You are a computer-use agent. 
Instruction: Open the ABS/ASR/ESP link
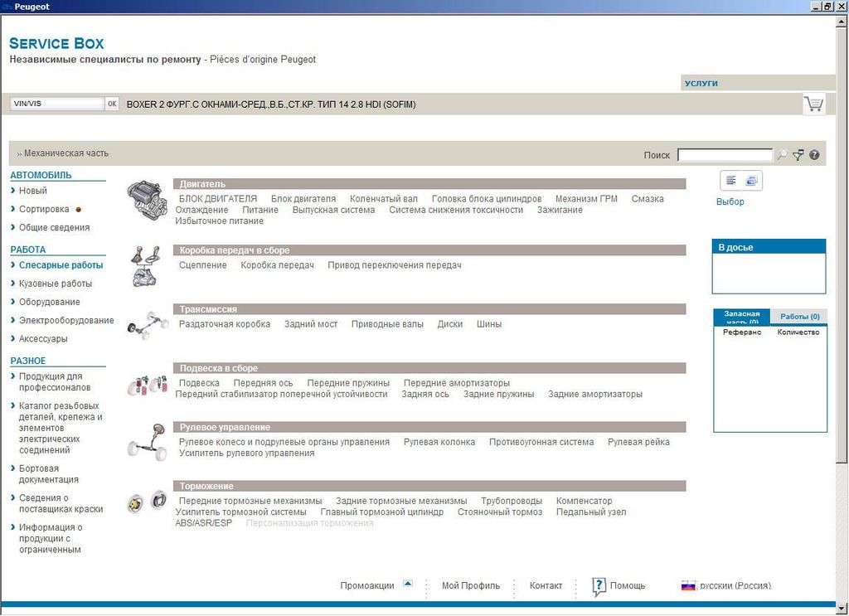click(203, 523)
